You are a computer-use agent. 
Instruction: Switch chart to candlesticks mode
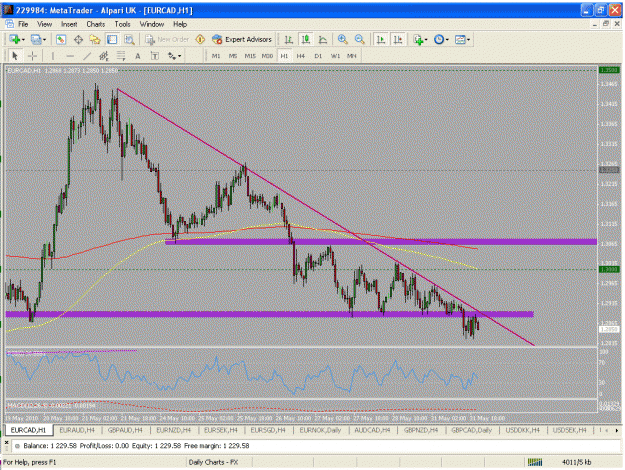[306, 39]
